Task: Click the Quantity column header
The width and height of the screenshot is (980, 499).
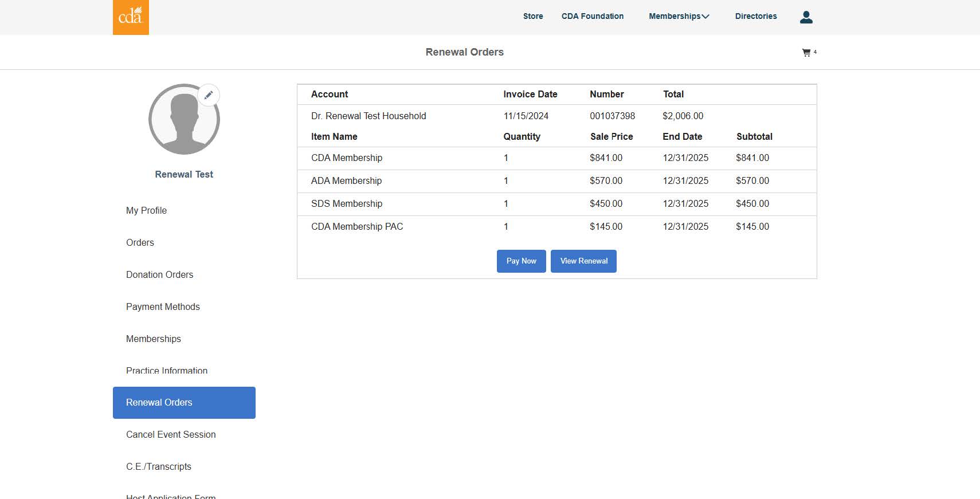Action: click(522, 136)
